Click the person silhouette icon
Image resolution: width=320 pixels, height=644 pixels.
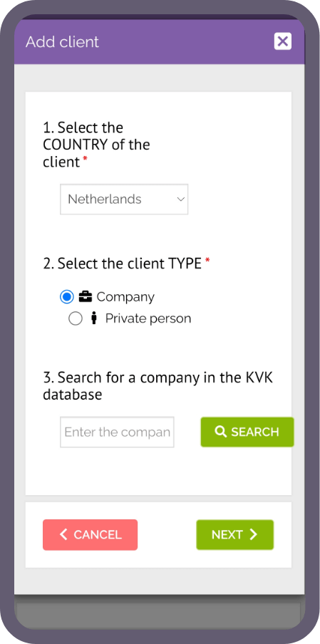pyautogui.click(x=93, y=318)
